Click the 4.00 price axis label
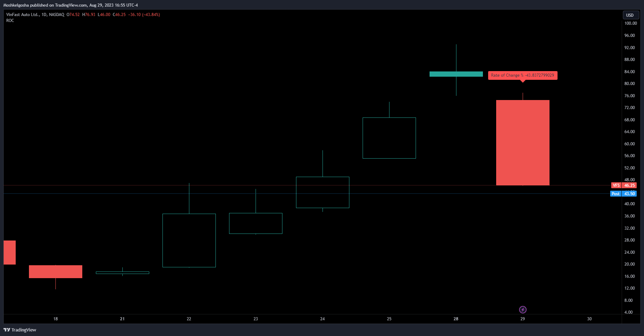Viewport: 644px width, 336px height. (x=628, y=312)
